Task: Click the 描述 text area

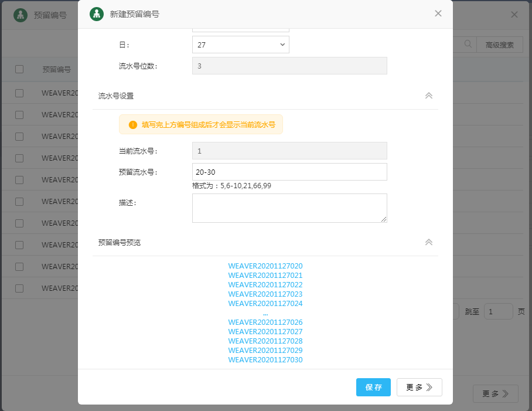Action: click(x=289, y=208)
